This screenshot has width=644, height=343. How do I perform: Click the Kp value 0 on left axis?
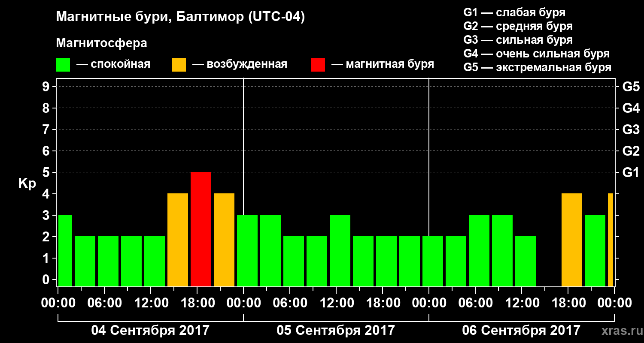coord(46,280)
